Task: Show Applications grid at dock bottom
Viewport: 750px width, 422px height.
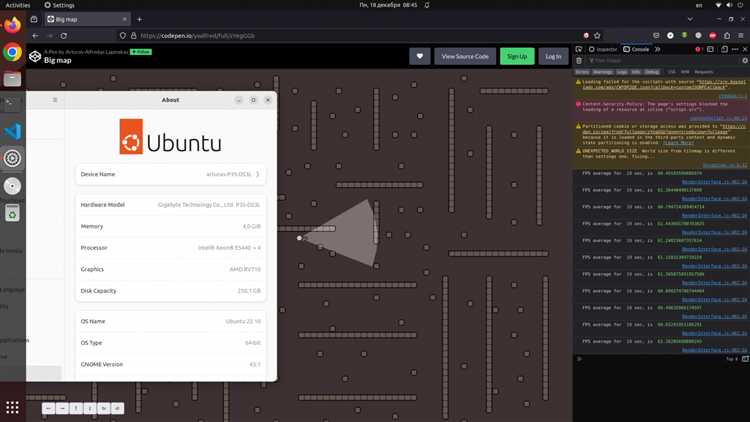Action: click(x=12, y=408)
